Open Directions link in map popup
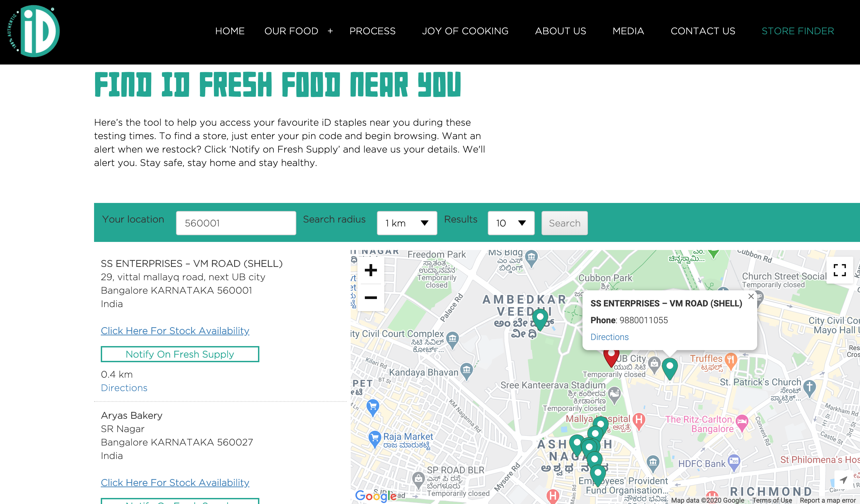 tap(609, 337)
